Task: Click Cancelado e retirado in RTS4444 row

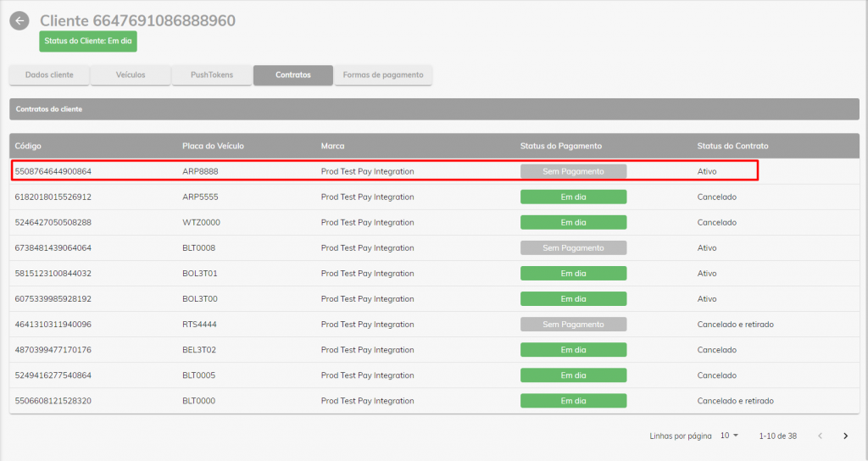Action: 735,325
